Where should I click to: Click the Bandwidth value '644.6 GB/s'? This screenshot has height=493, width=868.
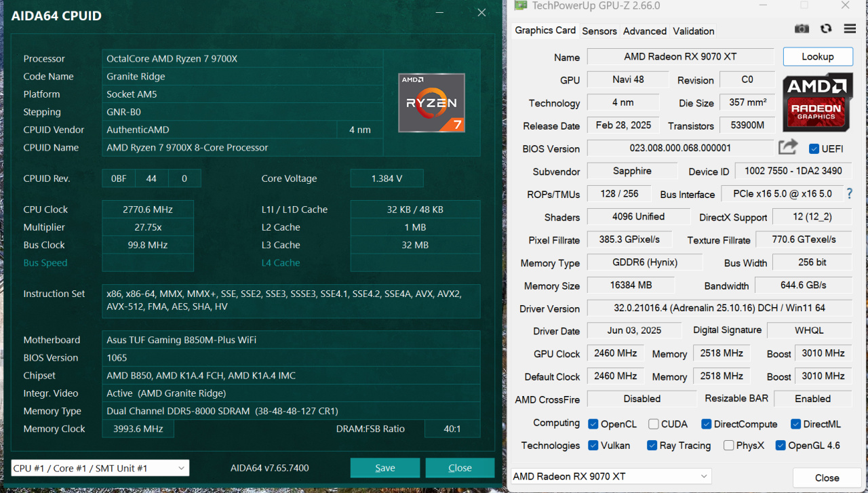[x=804, y=285]
